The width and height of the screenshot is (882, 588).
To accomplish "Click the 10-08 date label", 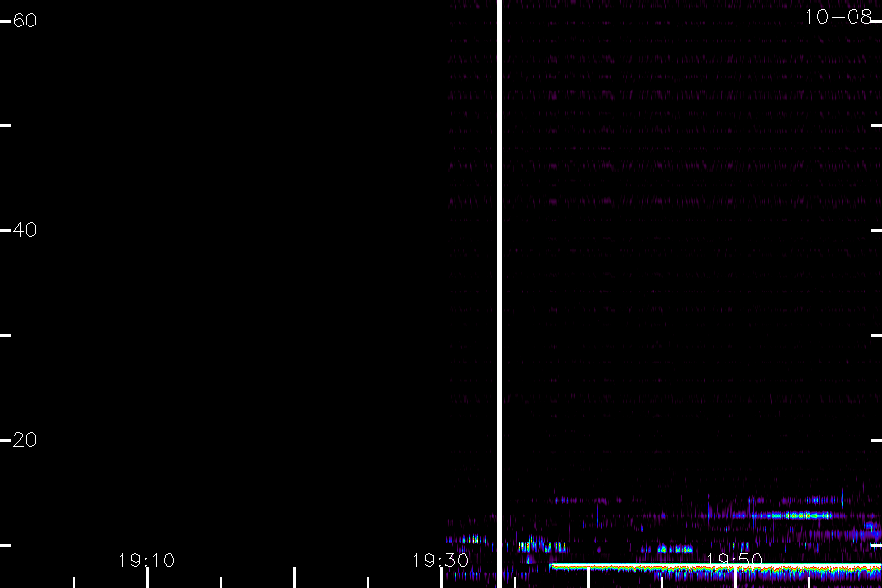I will pyautogui.click(x=838, y=17).
